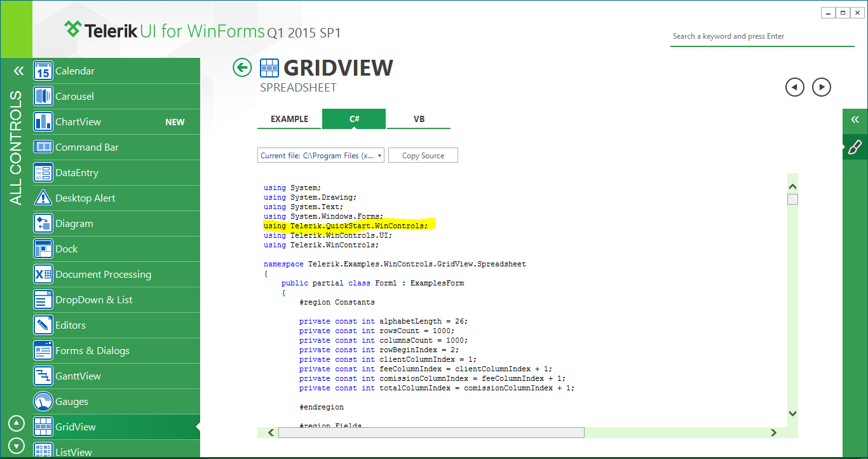Select Document Processing in the controls list
Screen dimensions: 868x459
coord(103,275)
